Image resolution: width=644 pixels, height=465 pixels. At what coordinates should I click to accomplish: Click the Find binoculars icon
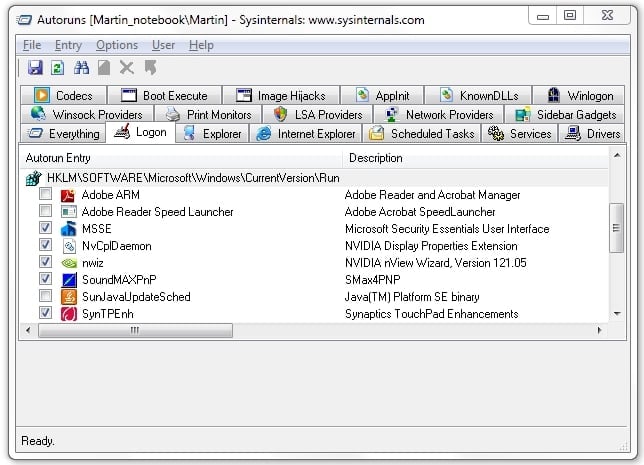[81, 67]
